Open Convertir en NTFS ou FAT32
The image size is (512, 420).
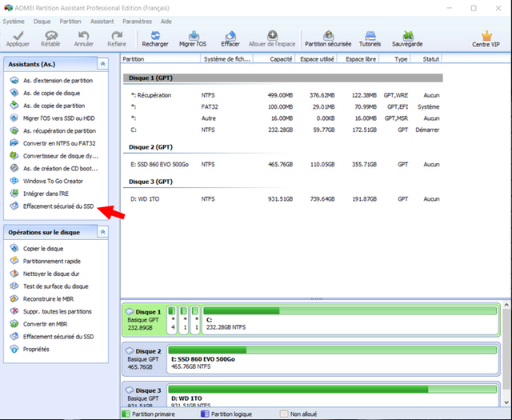(59, 143)
